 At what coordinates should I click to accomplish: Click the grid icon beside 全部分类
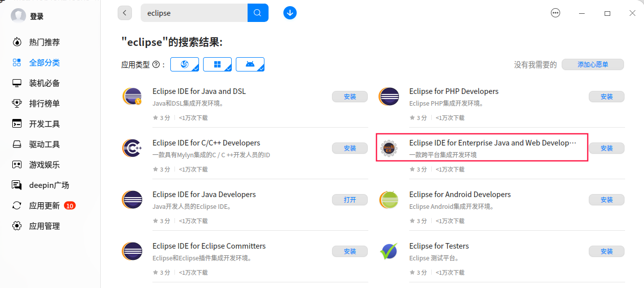point(17,62)
